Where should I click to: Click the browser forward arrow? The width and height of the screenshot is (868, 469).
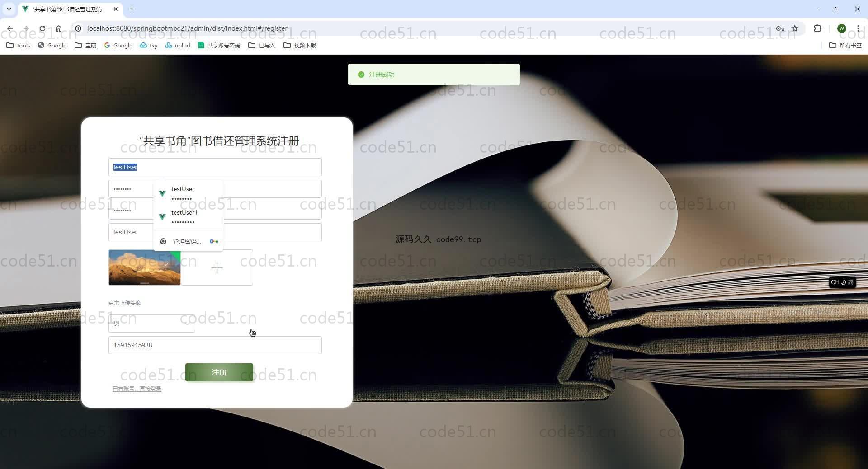click(26, 28)
